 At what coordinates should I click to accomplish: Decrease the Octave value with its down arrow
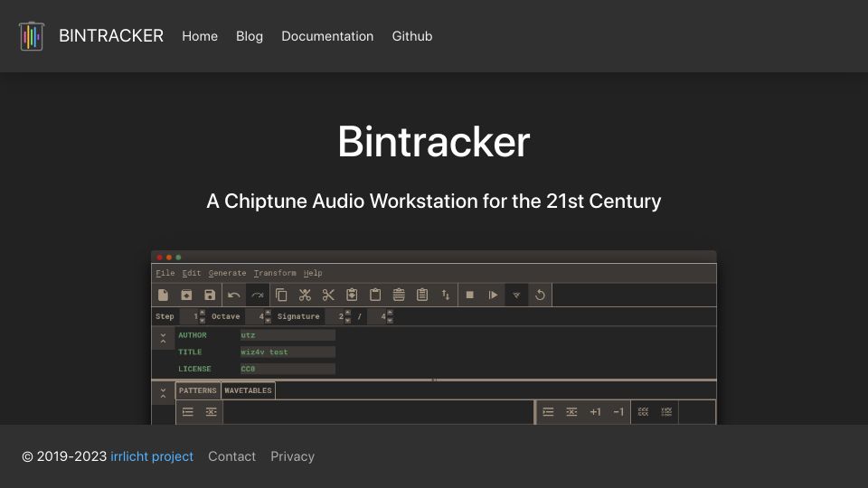click(268, 320)
